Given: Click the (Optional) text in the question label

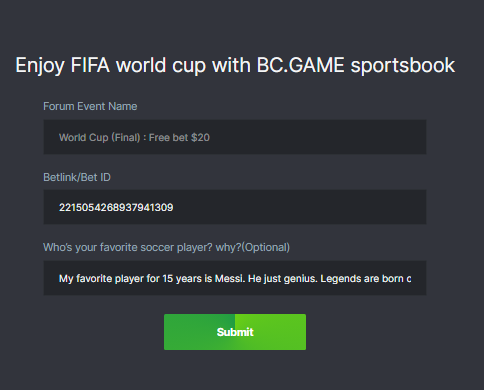Looking at the screenshot, I should [x=266, y=247].
